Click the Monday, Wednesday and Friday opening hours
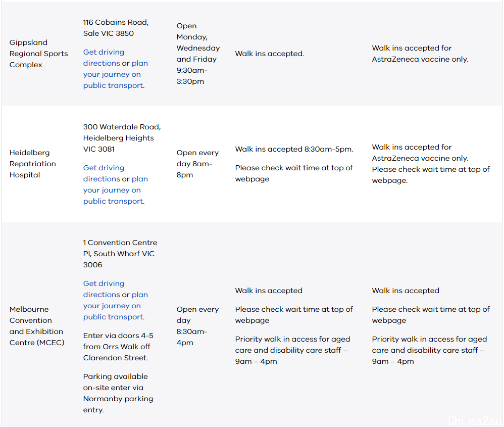 tap(198, 54)
